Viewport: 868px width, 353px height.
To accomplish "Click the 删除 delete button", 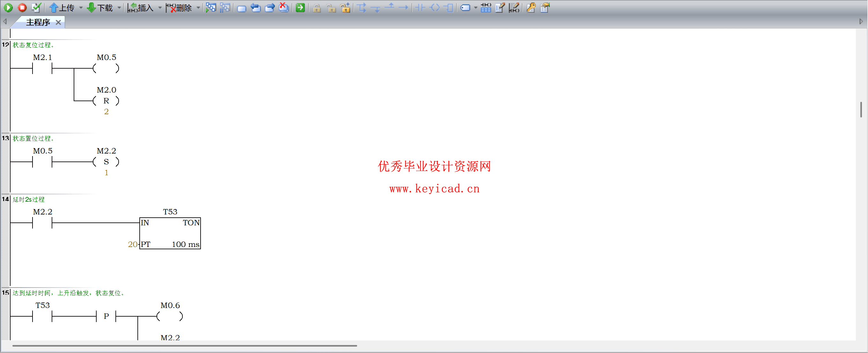I will [x=179, y=7].
